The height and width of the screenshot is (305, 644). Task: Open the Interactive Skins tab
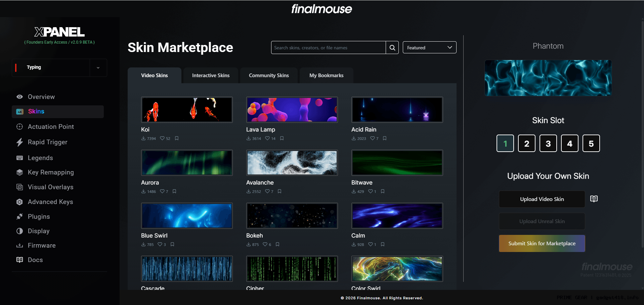tap(211, 75)
